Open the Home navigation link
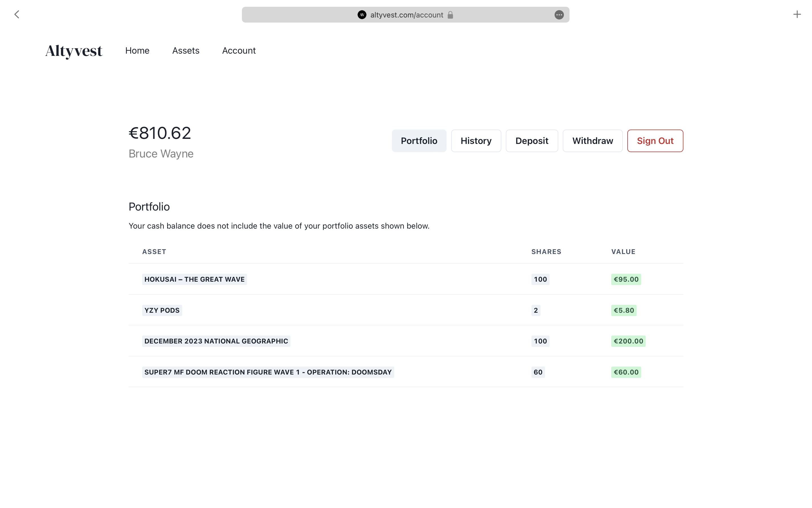 [x=137, y=51]
